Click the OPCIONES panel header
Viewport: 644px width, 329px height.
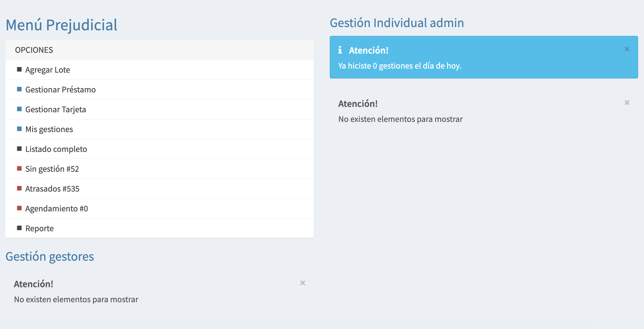click(34, 50)
